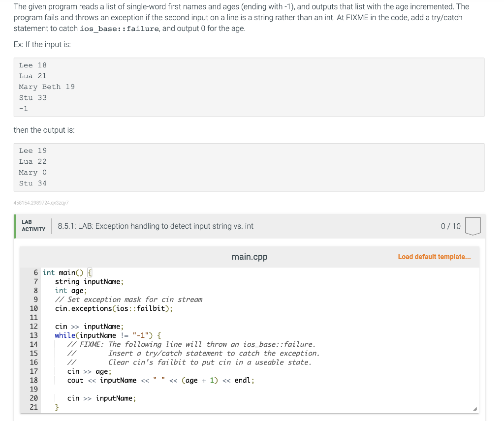Click the lab title 8.5.1 Exception handling
The width and height of the screenshot is (504, 421).
pyautogui.click(x=156, y=226)
